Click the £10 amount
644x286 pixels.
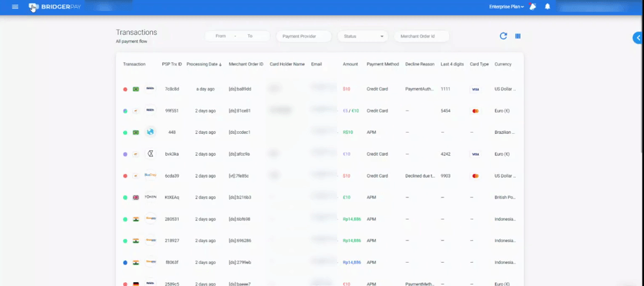(347, 197)
